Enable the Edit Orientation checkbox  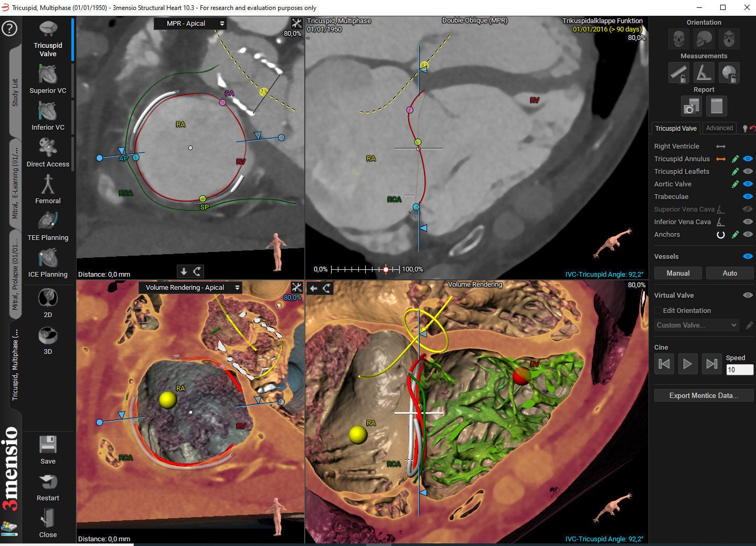point(657,310)
